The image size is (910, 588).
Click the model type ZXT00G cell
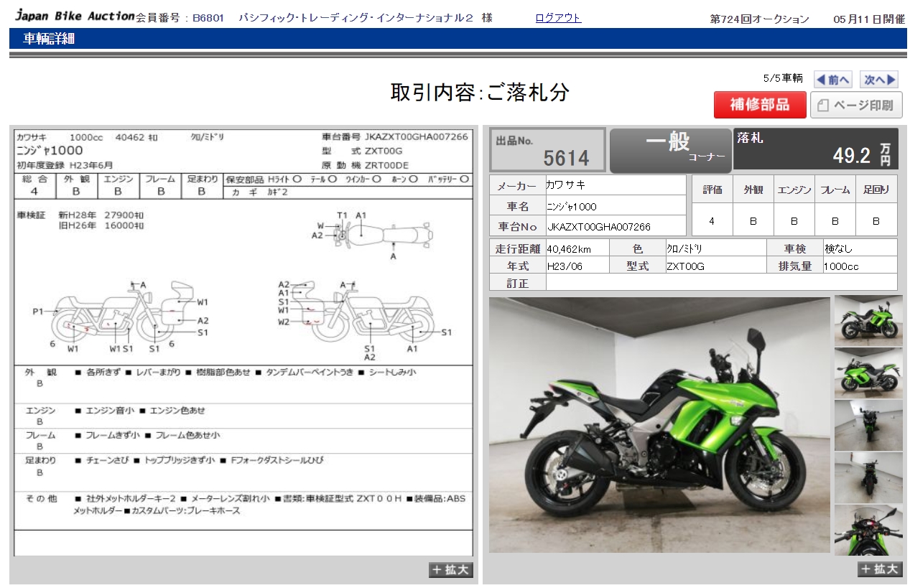coord(715,266)
